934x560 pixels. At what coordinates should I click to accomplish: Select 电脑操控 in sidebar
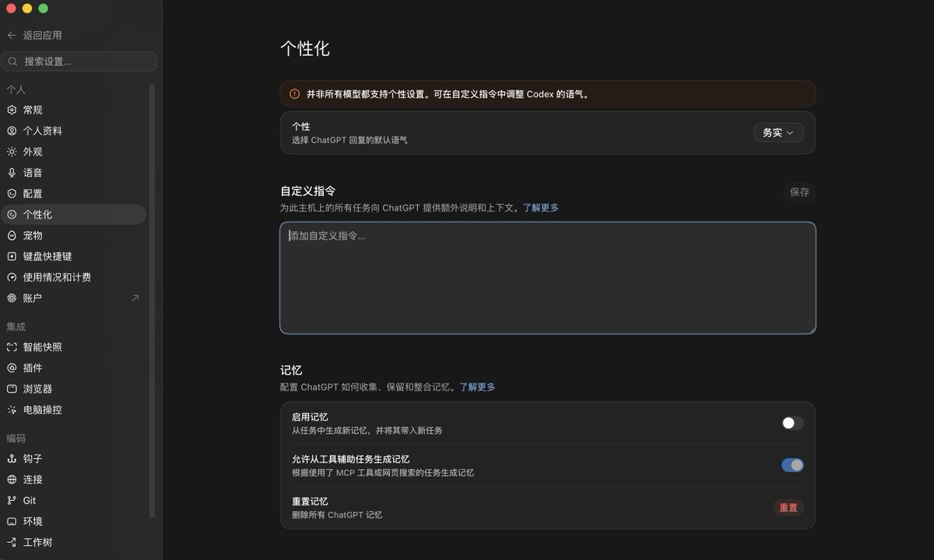coord(73,410)
